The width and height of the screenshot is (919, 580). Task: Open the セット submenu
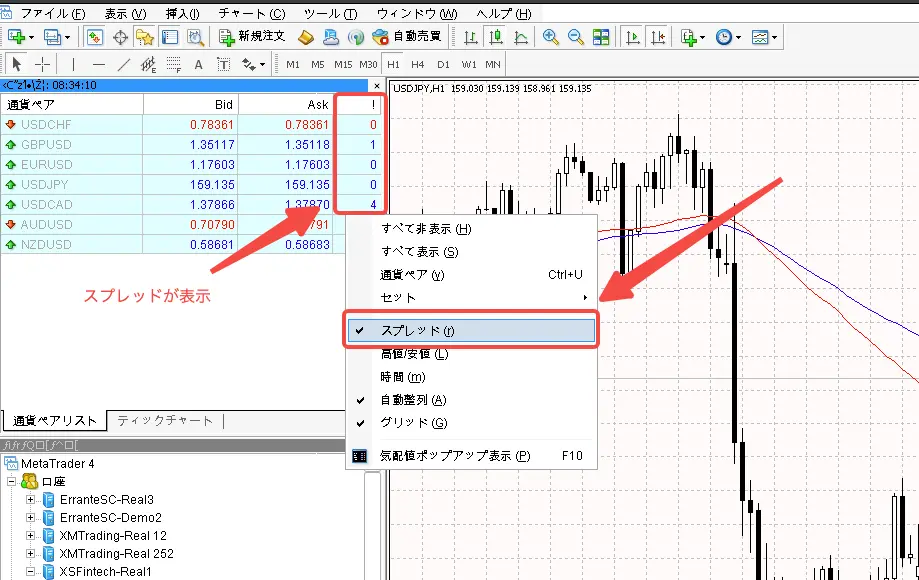[470, 298]
